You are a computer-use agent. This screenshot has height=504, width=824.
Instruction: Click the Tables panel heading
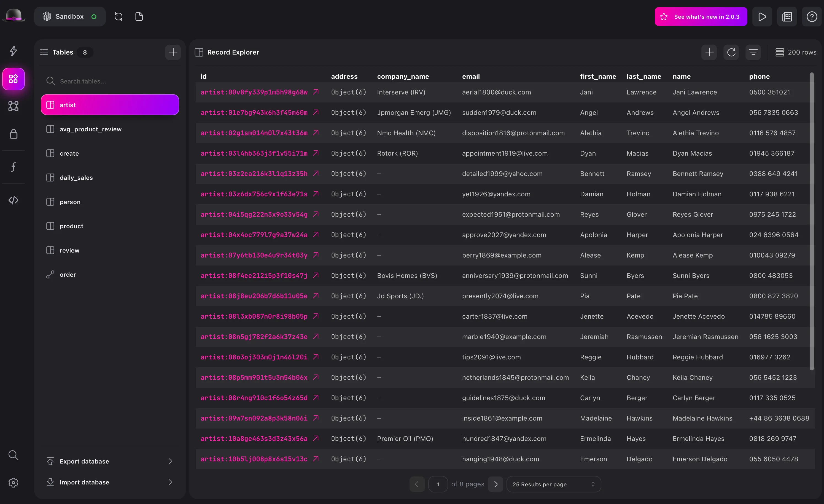(63, 52)
